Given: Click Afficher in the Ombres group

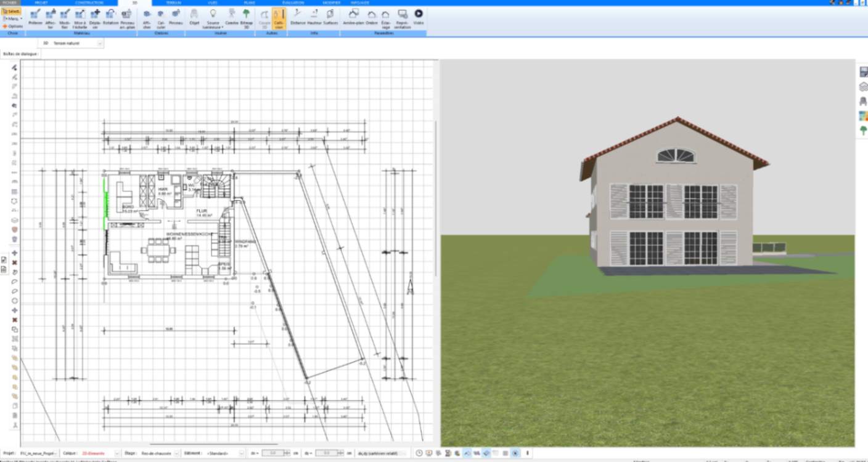Looking at the screenshot, I should (147, 18).
